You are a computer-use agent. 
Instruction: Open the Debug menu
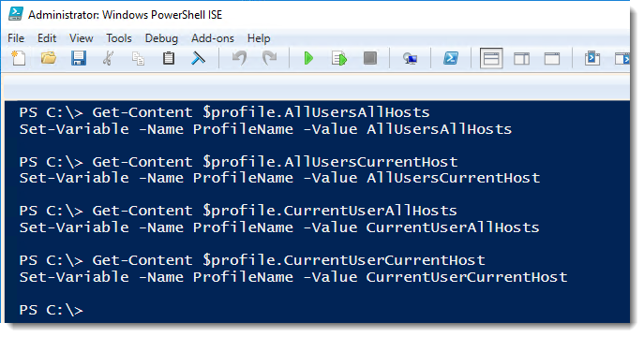[161, 38]
